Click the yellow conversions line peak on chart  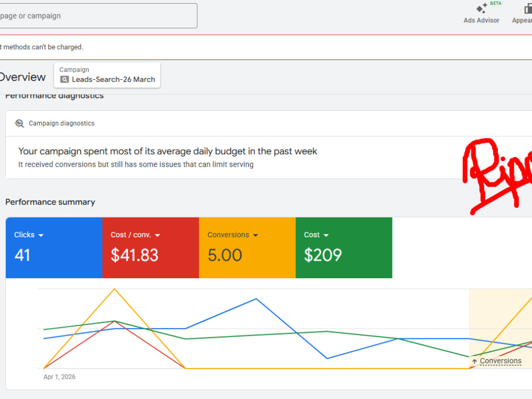[115, 289]
